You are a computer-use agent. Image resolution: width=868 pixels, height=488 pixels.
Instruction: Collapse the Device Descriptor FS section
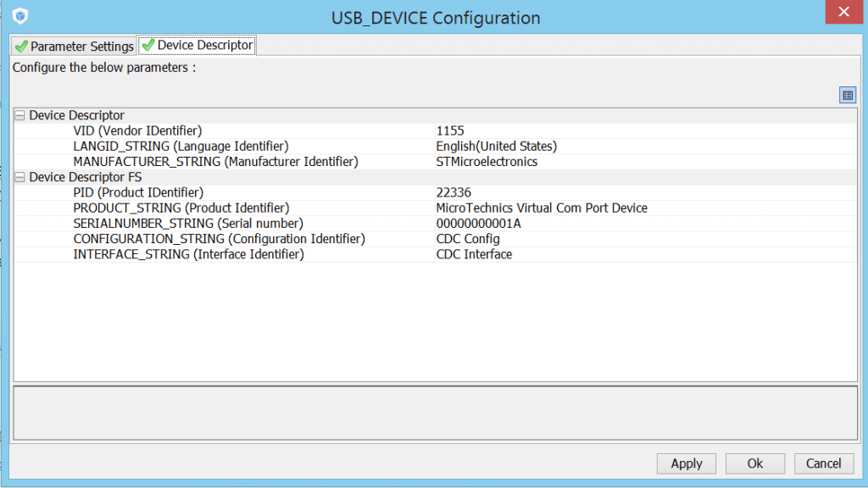[x=19, y=176]
